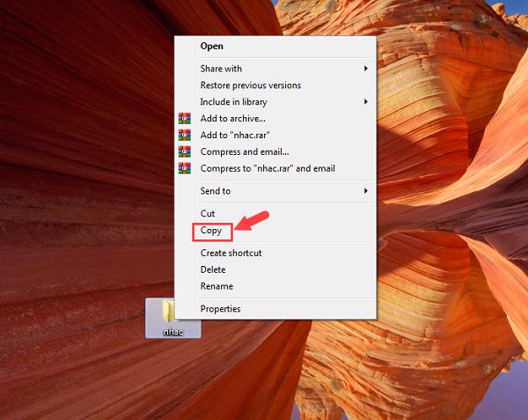Viewport: 528px width, 420px height.
Task: Select the nhac folder icon on desktop
Action: click(169, 312)
